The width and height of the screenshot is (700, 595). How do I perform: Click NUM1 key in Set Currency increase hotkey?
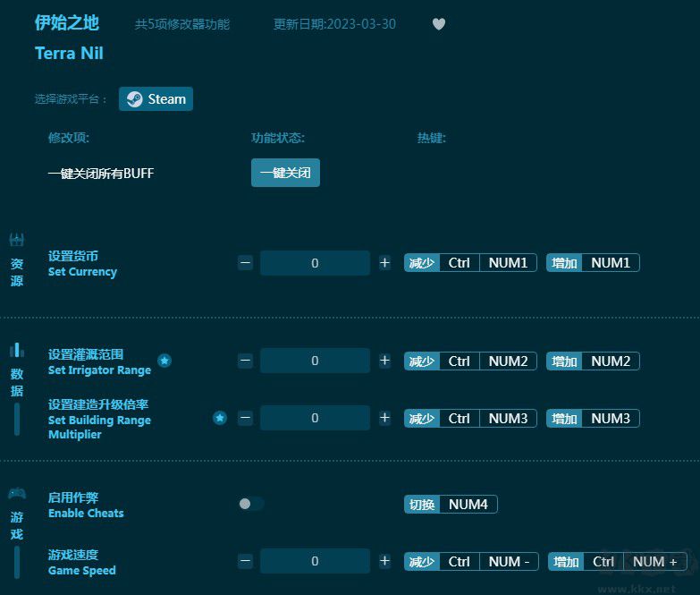tap(611, 263)
